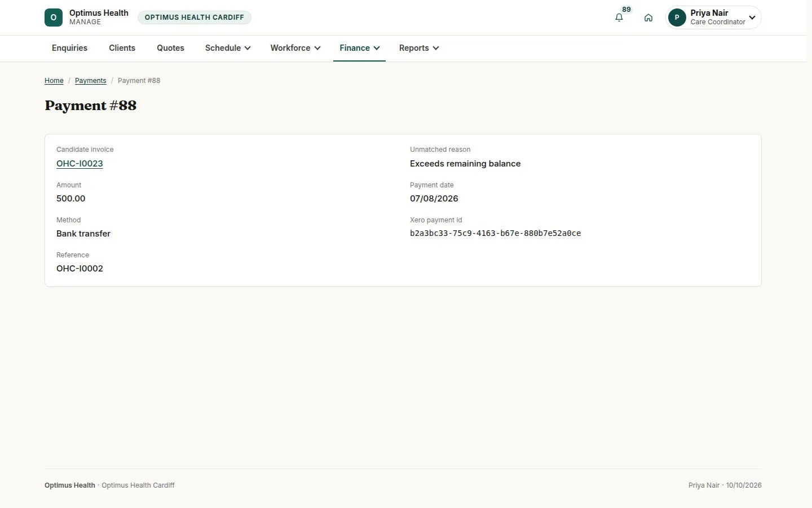Click the Priya Nair avatar circle
The width and height of the screenshot is (812, 508).
pyautogui.click(x=677, y=17)
